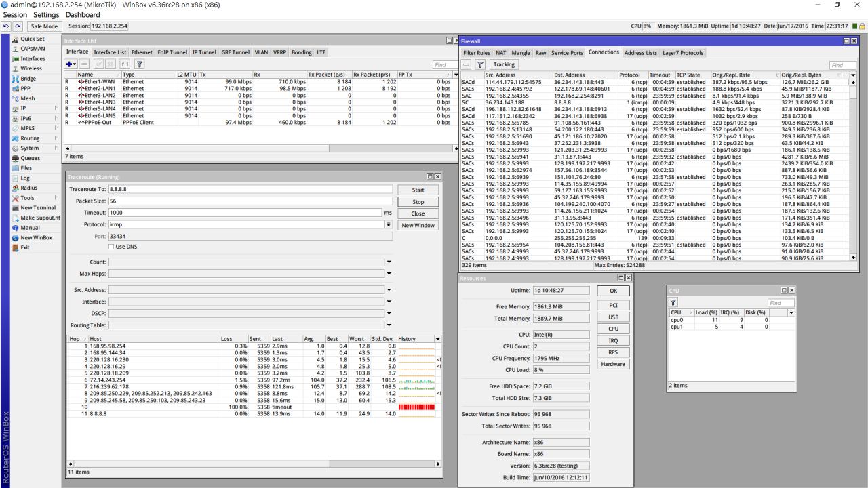Open the Settings menu

point(46,14)
